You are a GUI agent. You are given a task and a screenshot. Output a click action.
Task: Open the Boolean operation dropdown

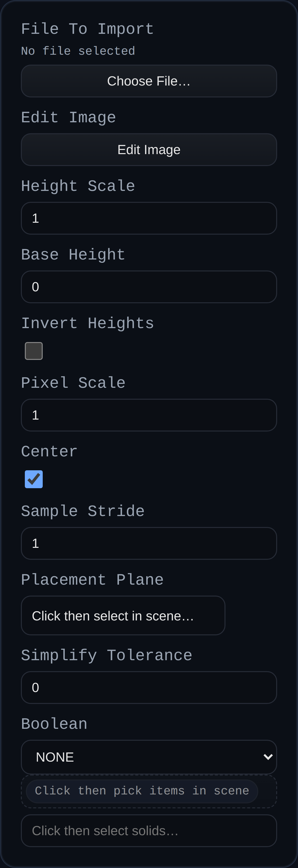point(149,757)
